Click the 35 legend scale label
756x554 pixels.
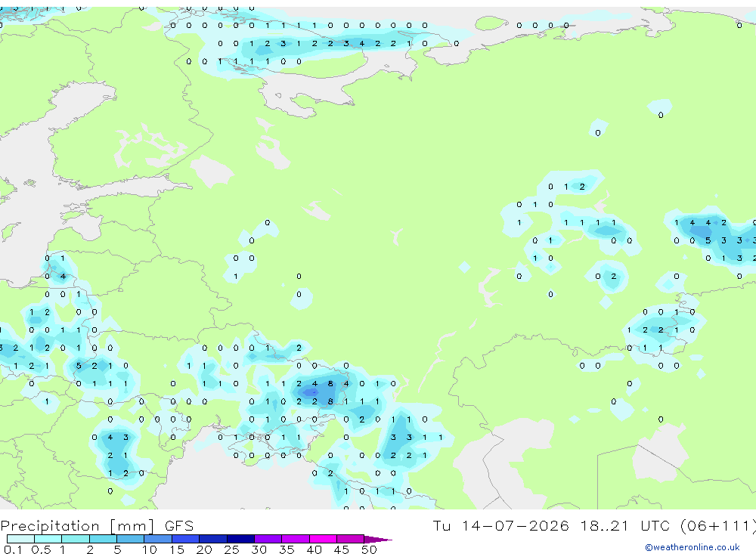click(287, 549)
